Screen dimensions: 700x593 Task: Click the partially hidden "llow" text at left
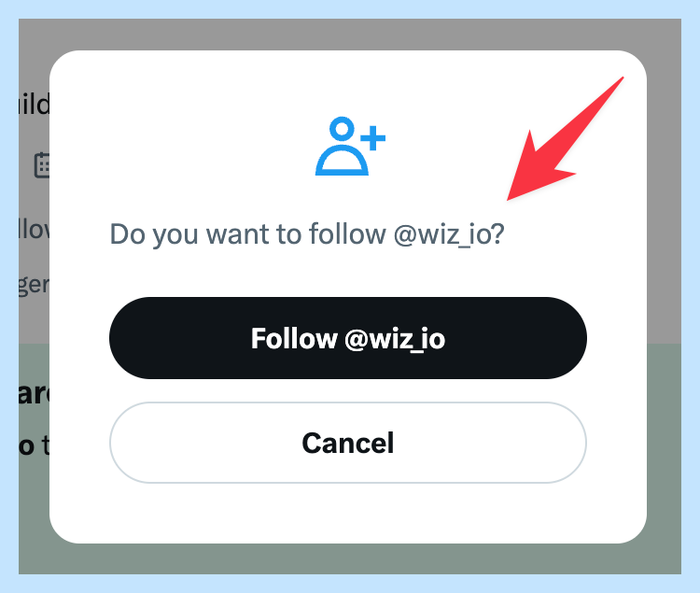click(x=34, y=230)
